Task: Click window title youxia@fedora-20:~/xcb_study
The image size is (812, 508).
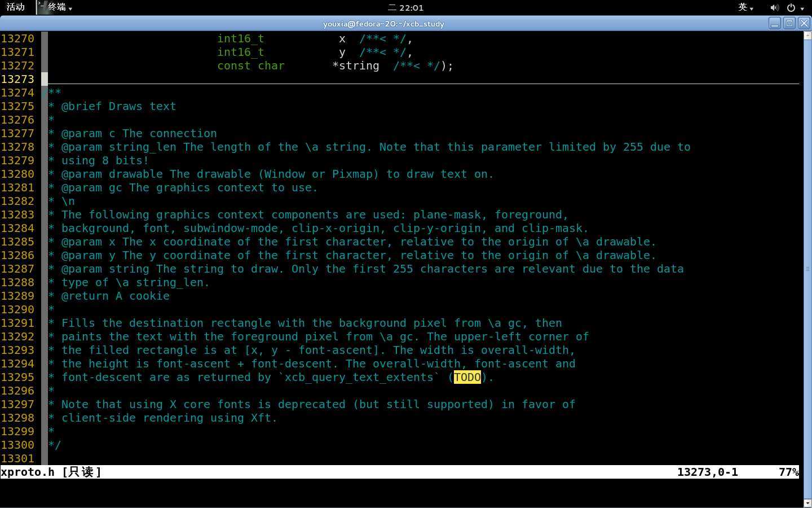Action: point(383,24)
